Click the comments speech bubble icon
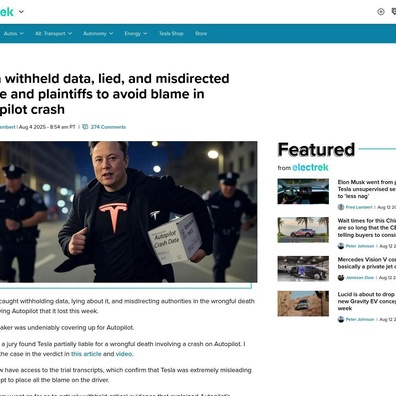 pyautogui.click(x=85, y=127)
